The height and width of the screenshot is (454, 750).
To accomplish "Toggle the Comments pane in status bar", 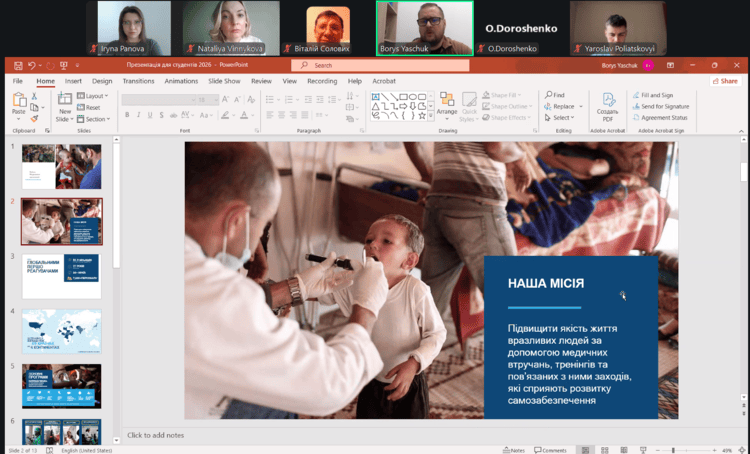I will 550,450.
